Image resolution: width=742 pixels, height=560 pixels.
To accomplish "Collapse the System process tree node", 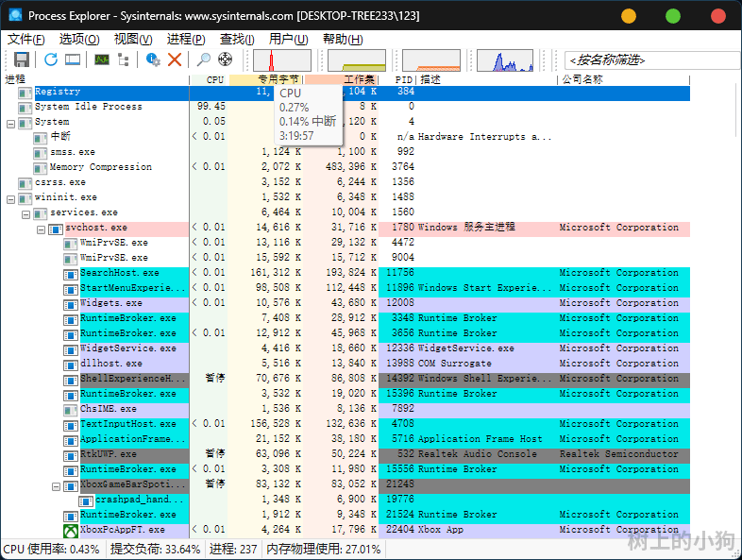I will click(10, 123).
